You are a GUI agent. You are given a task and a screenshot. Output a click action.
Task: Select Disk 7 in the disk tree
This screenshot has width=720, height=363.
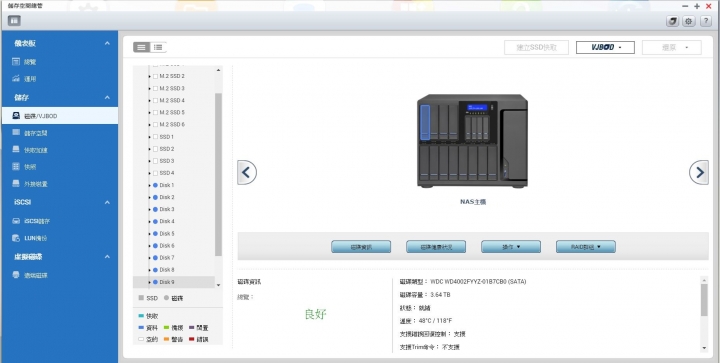(167, 257)
